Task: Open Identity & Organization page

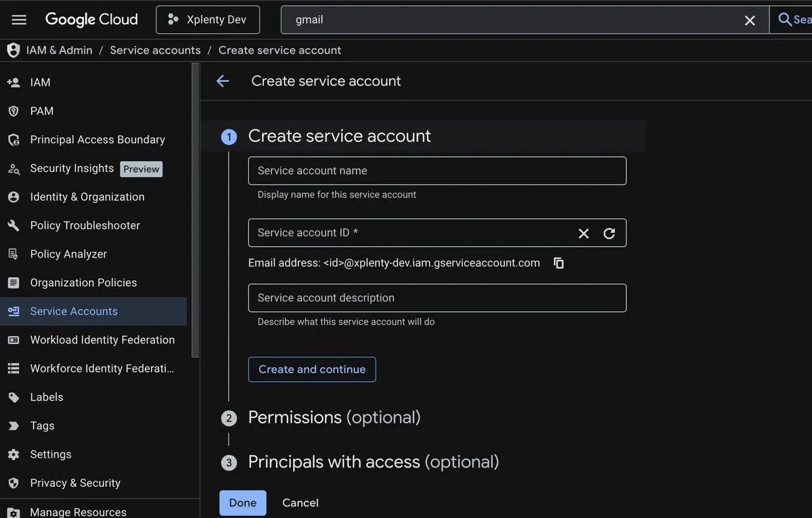Action: click(x=87, y=197)
